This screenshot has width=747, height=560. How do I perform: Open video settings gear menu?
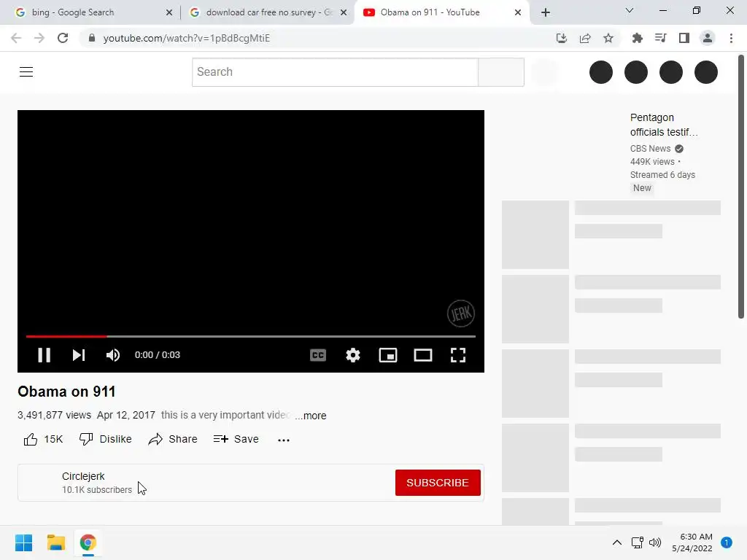[x=353, y=355]
